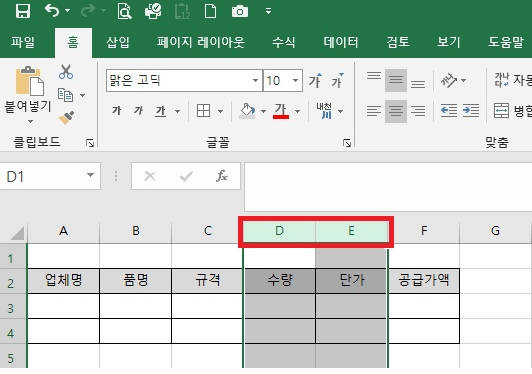Open the name box dropdown
The height and width of the screenshot is (374, 532).
(90, 176)
